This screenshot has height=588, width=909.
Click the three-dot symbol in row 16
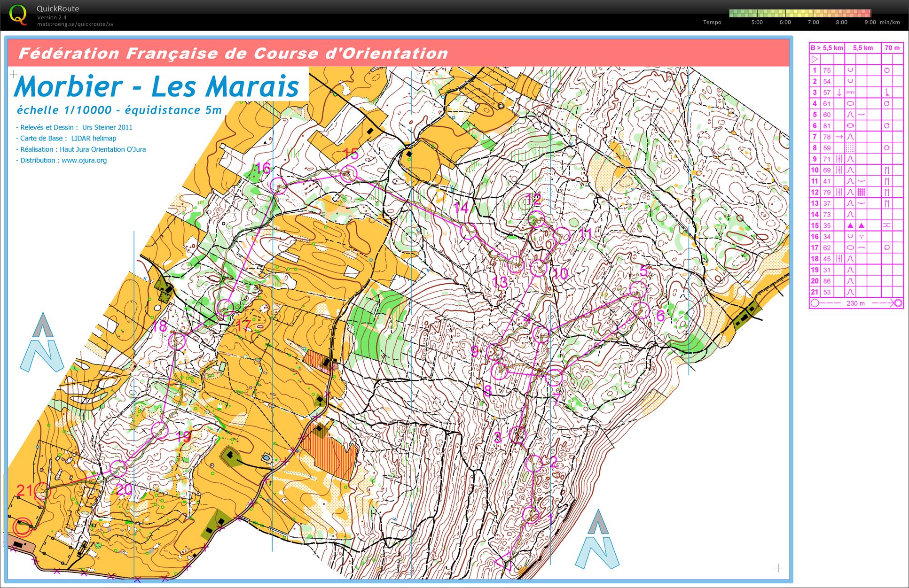click(x=862, y=236)
